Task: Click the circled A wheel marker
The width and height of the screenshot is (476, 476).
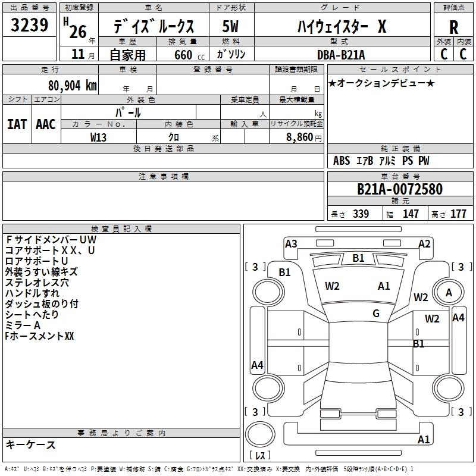Action: click(449, 292)
